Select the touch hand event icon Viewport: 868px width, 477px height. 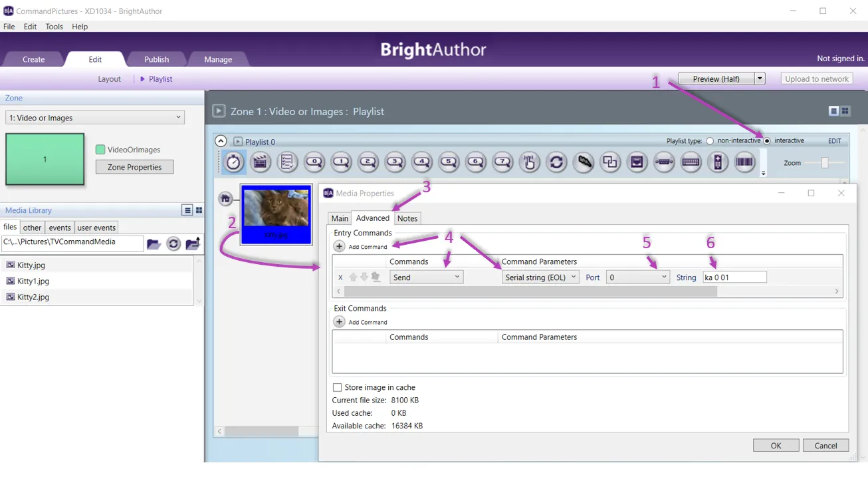point(530,162)
